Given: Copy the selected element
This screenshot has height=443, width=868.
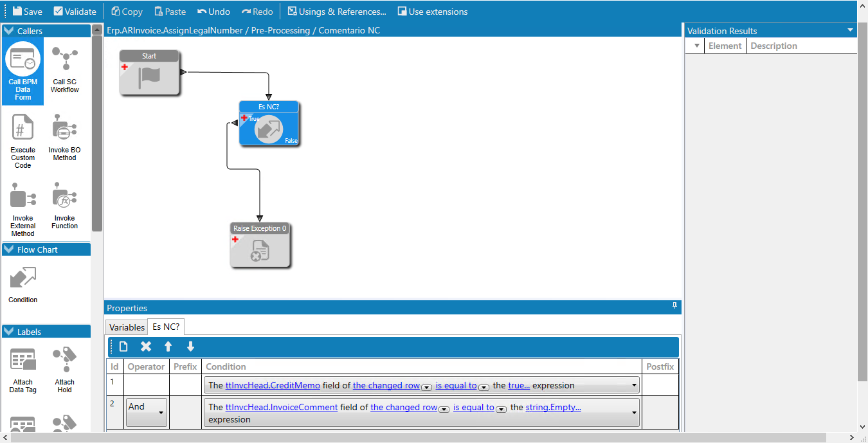Looking at the screenshot, I should [127, 12].
